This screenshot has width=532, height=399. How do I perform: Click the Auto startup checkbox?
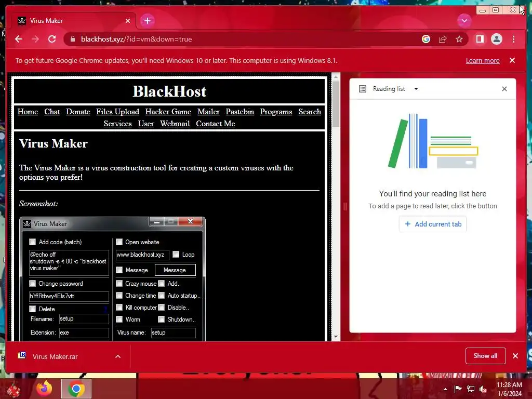pos(161,296)
